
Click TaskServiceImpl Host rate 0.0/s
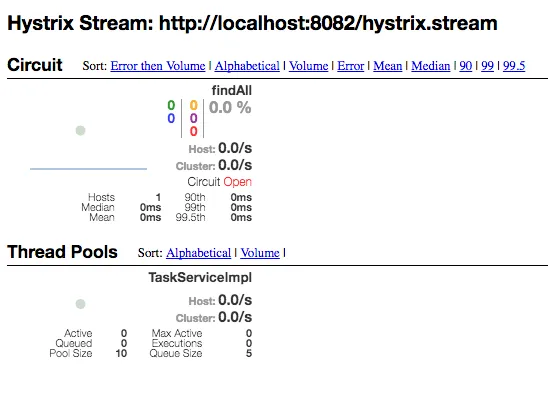(235, 300)
